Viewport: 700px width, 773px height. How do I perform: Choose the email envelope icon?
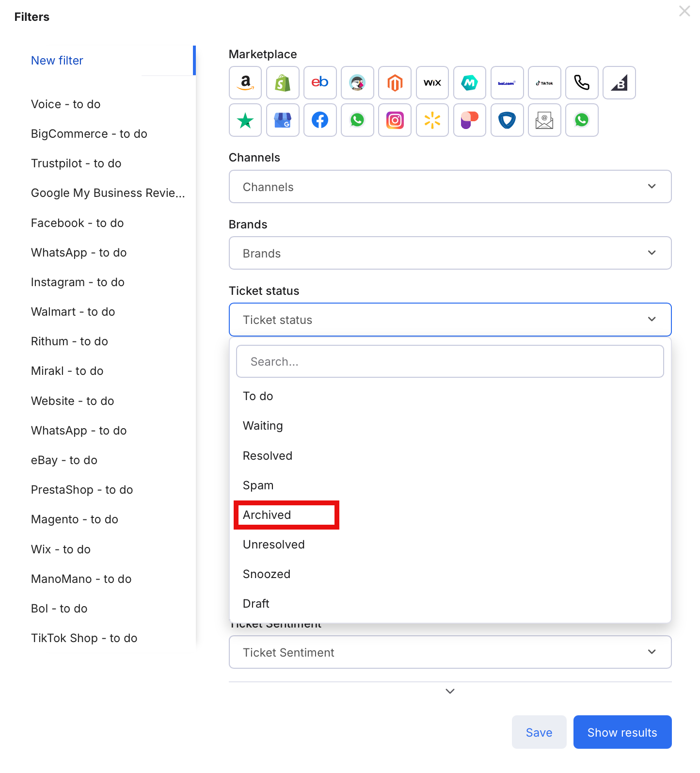click(x=544, y=120)
